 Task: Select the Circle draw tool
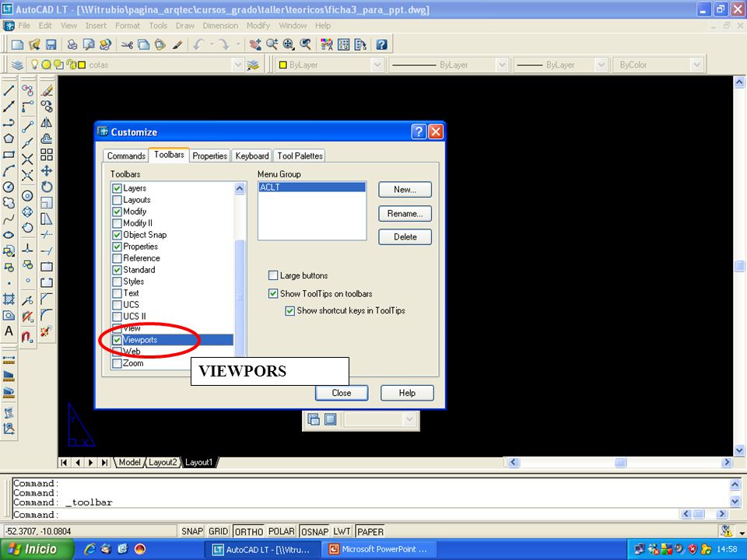[x=9, y=187]
